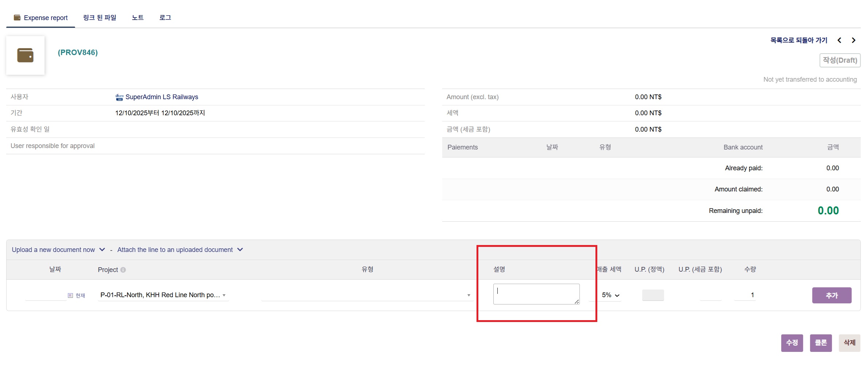Go to next record with right chevron
868x365 pixels.
pyautogui.click(x=853, y=40)
